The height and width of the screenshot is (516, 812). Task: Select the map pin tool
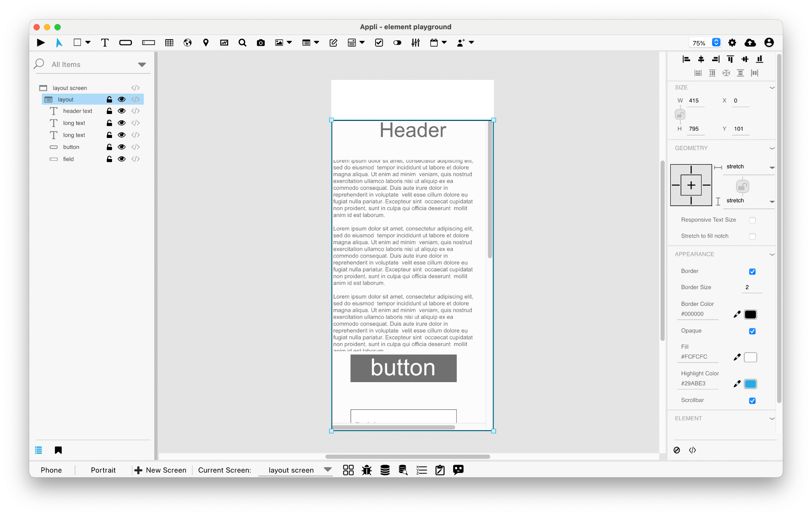[206, 43]
